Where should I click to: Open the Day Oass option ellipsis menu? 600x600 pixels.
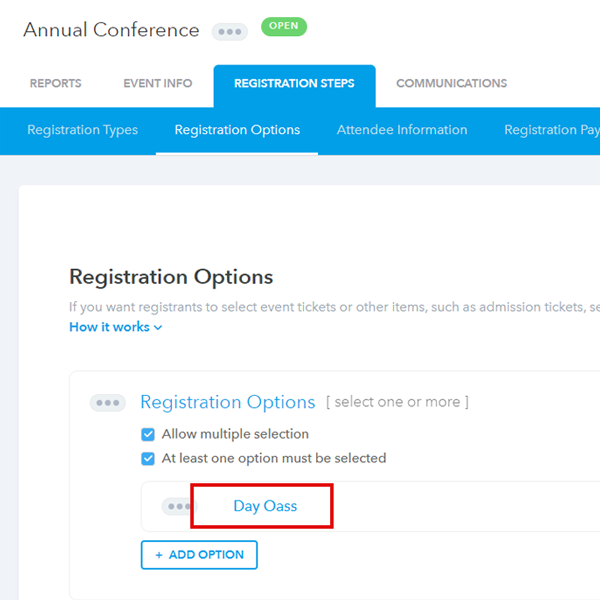tap(177, 507)
